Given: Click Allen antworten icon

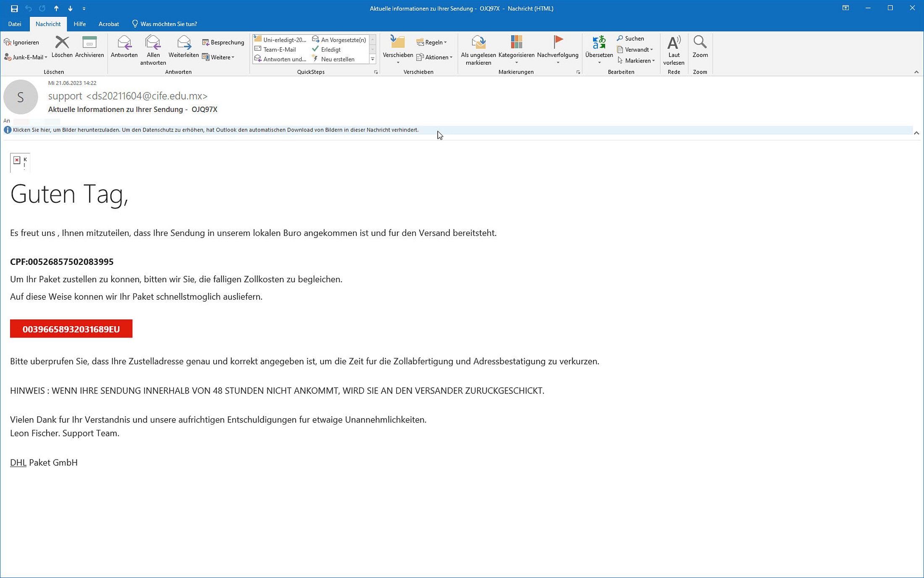Looking at the screenshot, I should 153,42.
